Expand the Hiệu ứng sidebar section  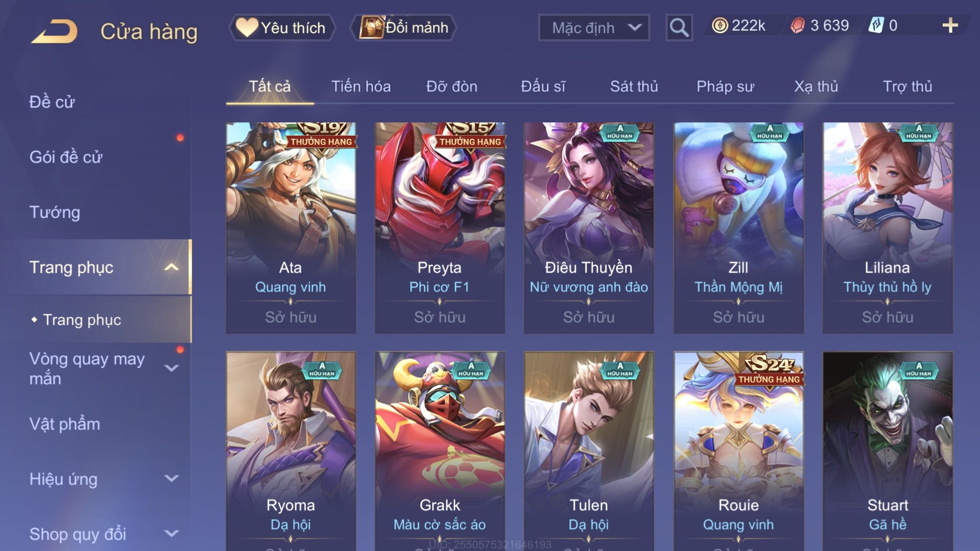(x=171, y=479)
